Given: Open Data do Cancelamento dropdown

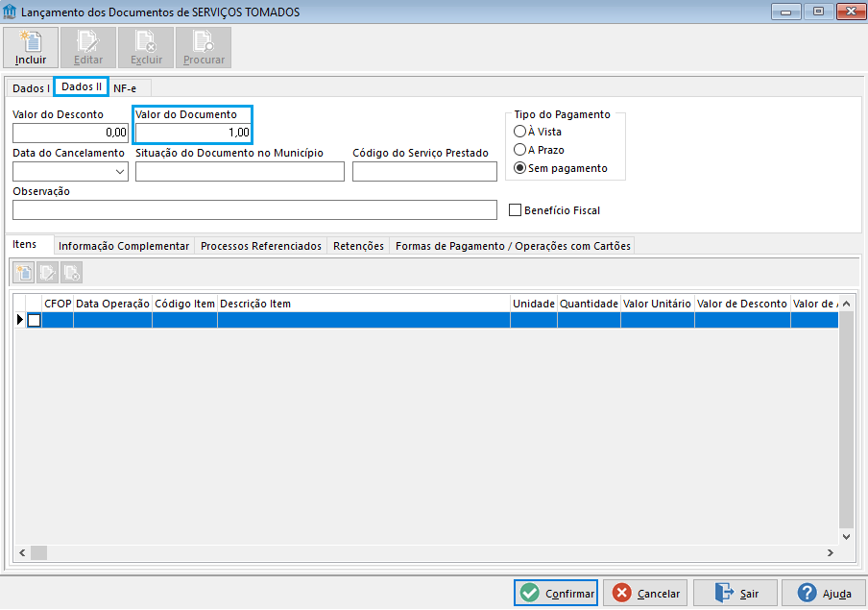Looking at the screenshot, I should click(120, 172).
